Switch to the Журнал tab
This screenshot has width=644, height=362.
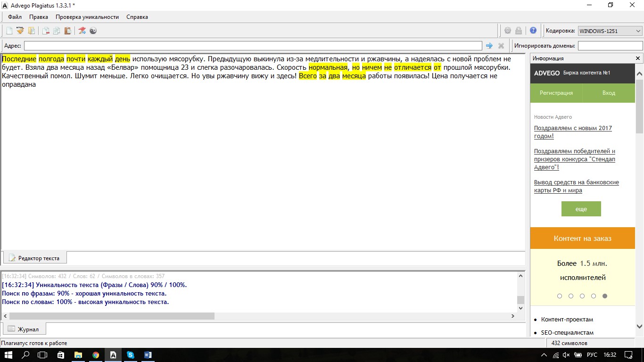[x=25, y=329]
